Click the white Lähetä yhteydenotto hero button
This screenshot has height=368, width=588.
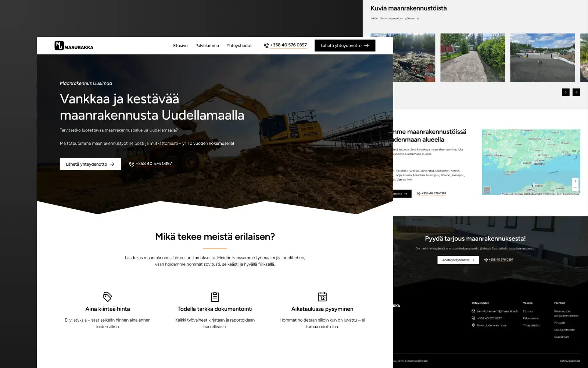pos(90,164)
